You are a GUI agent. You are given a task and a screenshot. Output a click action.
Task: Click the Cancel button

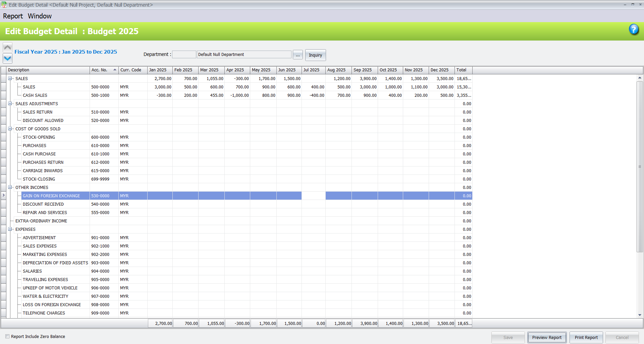point(622,337)
